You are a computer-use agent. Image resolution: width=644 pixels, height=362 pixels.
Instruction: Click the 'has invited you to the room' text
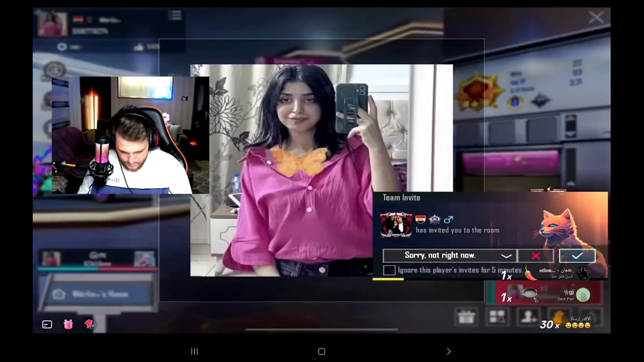(457, 230)
